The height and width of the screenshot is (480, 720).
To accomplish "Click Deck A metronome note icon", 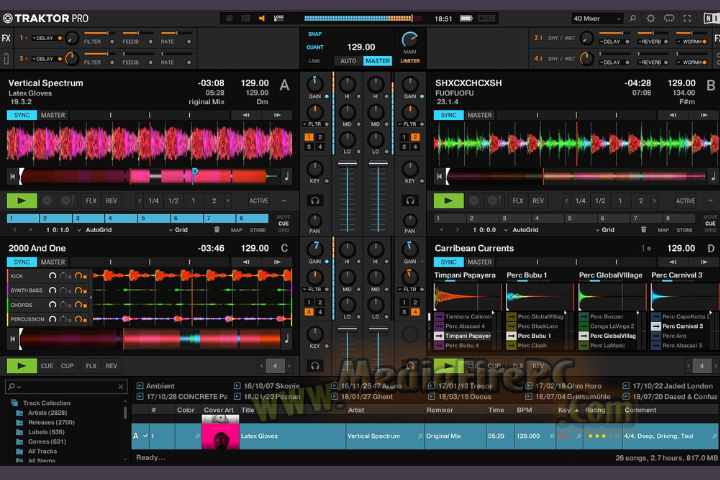I will pyautogui.click(x=287, y=175).
